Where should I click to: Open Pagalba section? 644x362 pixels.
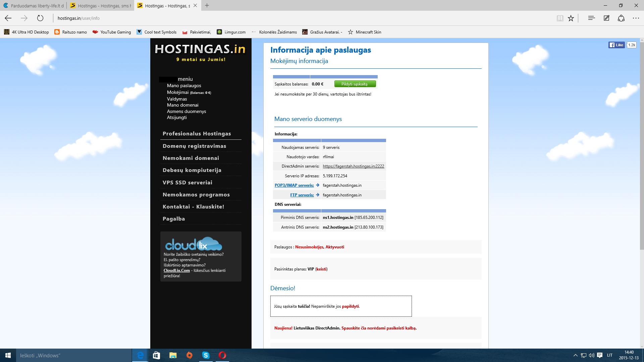coord(173,219)
